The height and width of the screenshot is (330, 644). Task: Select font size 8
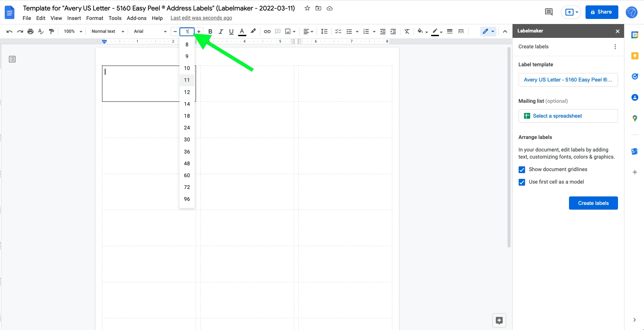187,44
